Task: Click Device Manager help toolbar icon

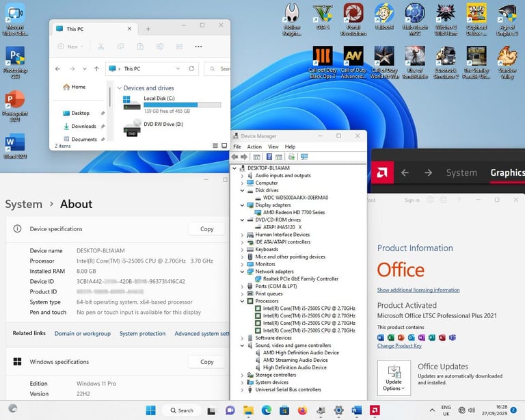Action: (x=269, y=157)
